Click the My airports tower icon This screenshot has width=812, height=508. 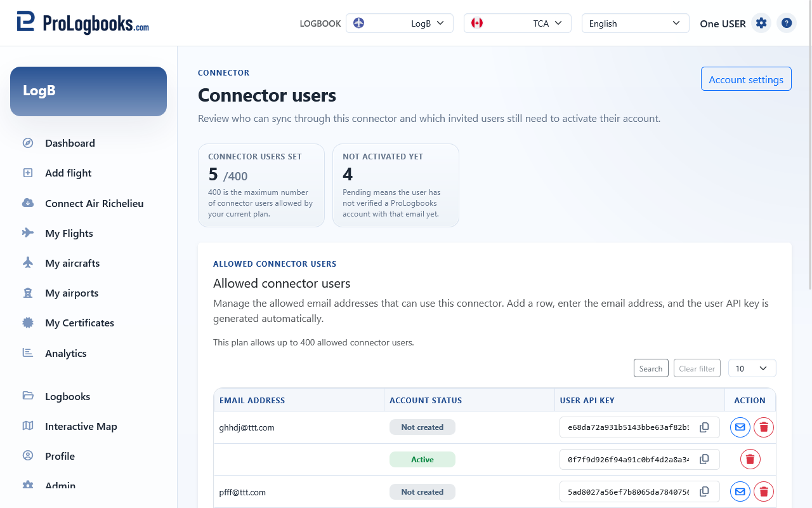click(28, 293)
